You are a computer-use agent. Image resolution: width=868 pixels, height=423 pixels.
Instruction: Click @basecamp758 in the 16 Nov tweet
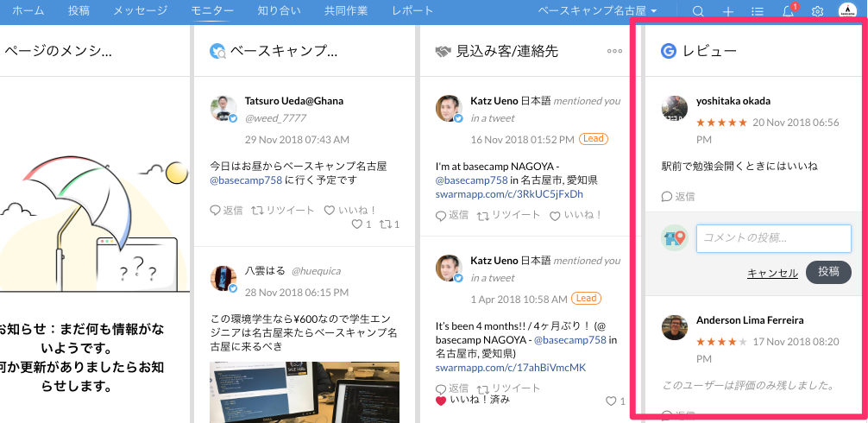pyautogui.click(x=472, y=180)
